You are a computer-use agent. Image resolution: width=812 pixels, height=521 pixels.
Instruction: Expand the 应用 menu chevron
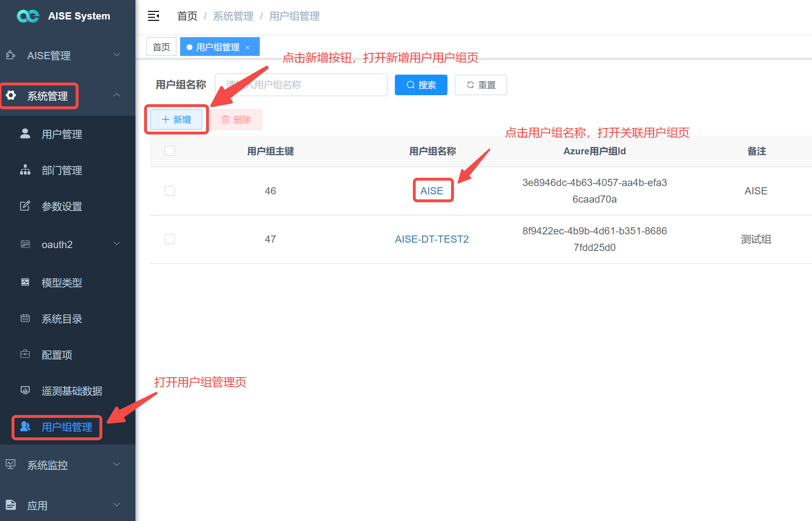(x=117, y=504)
